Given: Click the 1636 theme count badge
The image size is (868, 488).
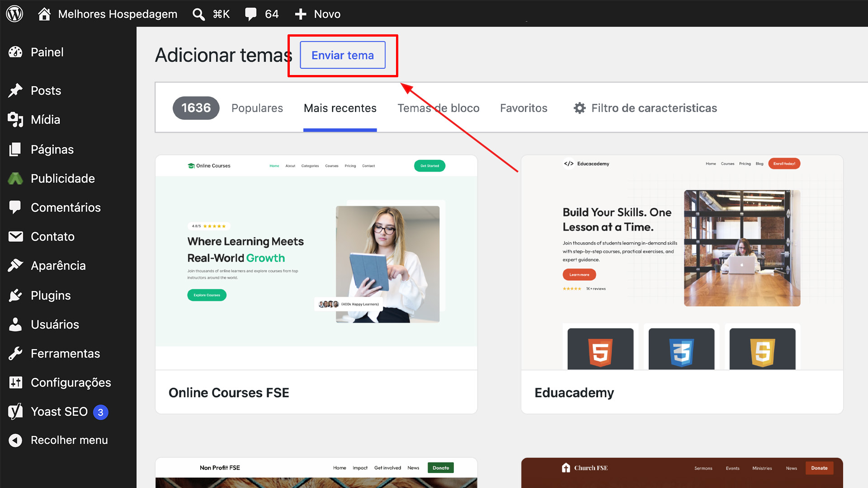Looking at the screenshot, I should (x=196, y=108).
